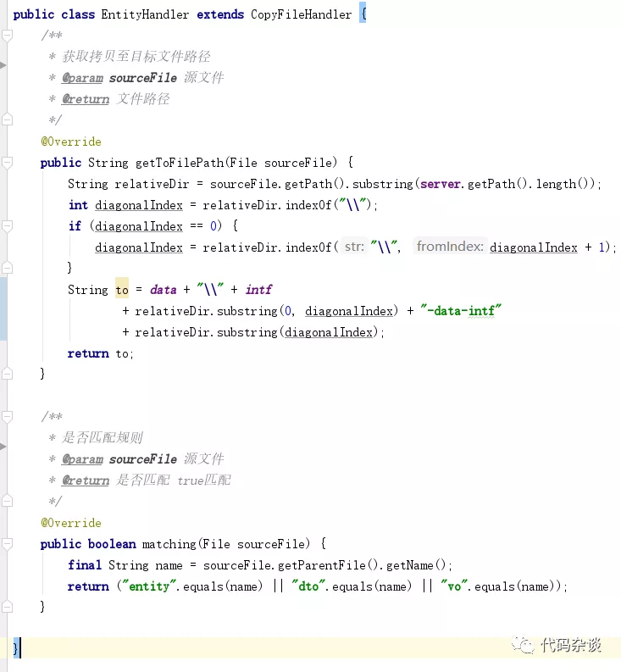Click fold end marker closing matching method
Image resolution: width=621 pixels, height=672 pixels.
(x=7, y=607)
